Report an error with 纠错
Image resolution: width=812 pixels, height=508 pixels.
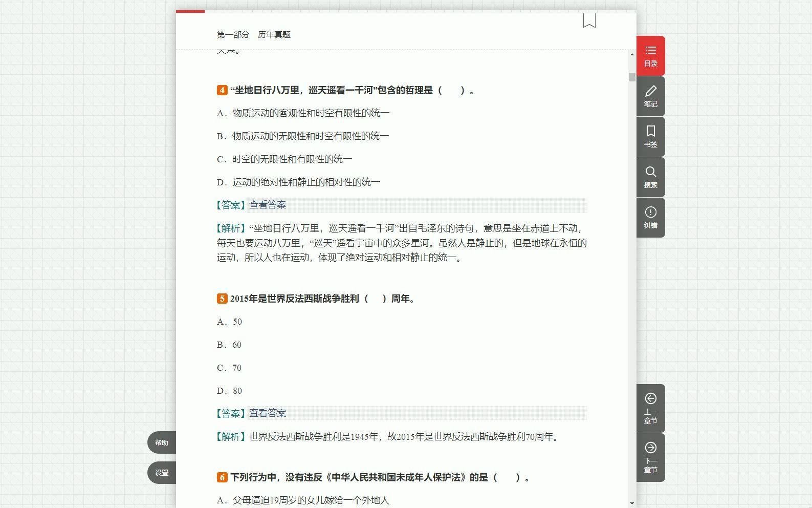pos(650,218)
